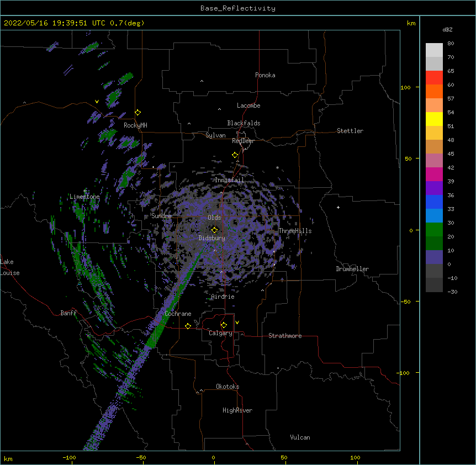Click the Strathmore town label
Screen dimensions: 476x465
coord(285,336)
